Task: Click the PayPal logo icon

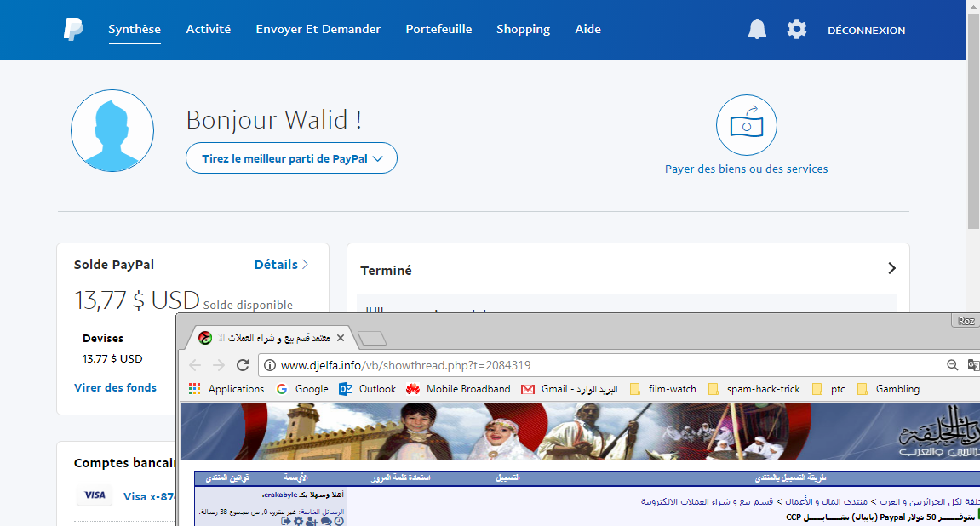Action: click(73, 29)
